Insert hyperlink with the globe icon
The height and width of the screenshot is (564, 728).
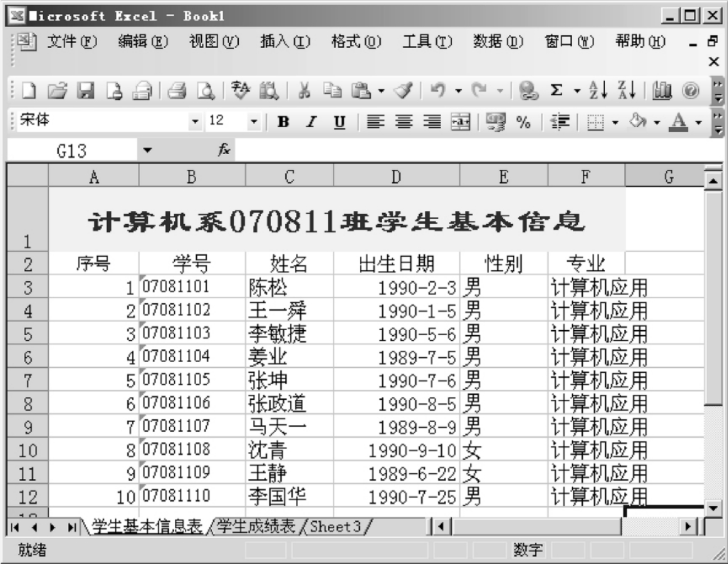click(x=528, y=90)
